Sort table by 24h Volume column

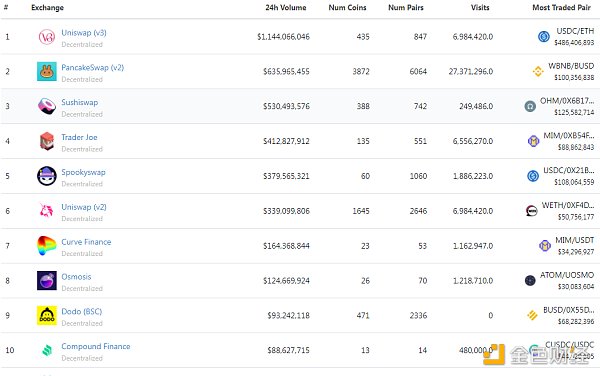(286, 8)
